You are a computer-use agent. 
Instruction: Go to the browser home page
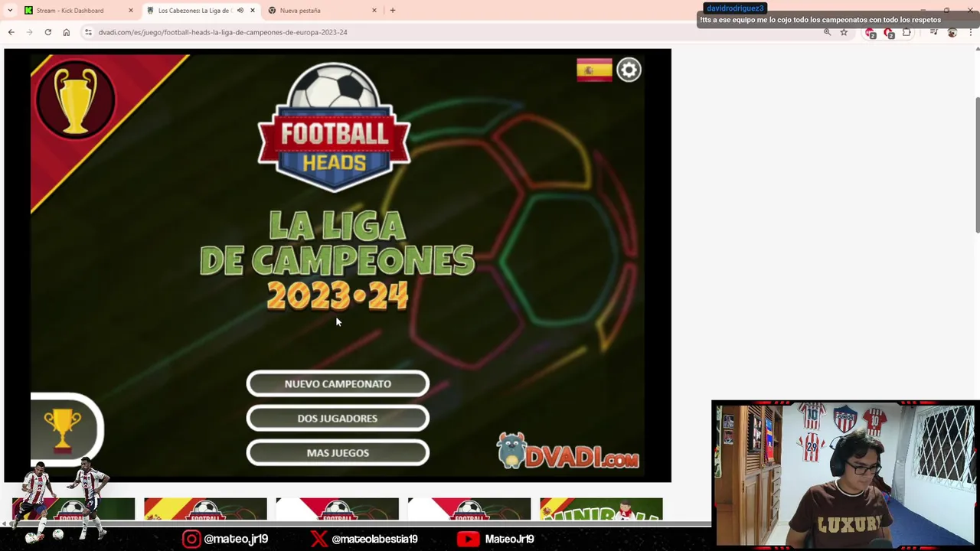pyautogui.click(x=67, y=32)
